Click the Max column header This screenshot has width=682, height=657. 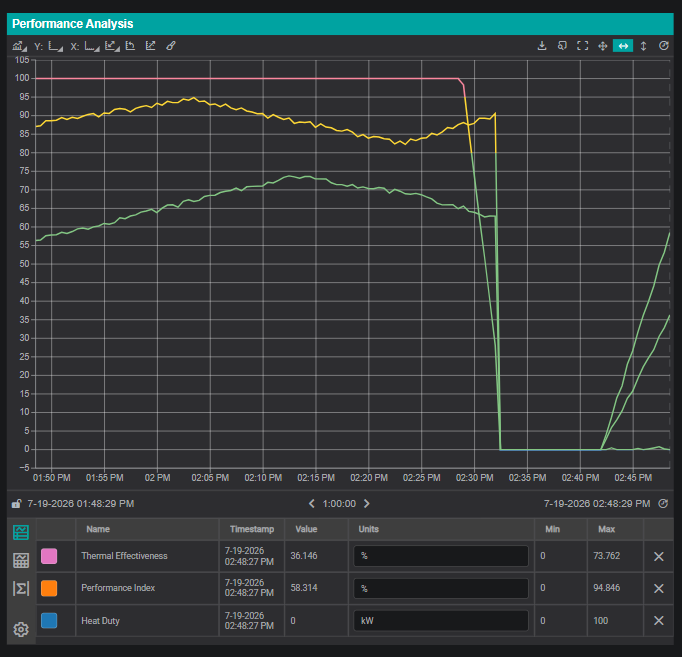click(606, 529)
